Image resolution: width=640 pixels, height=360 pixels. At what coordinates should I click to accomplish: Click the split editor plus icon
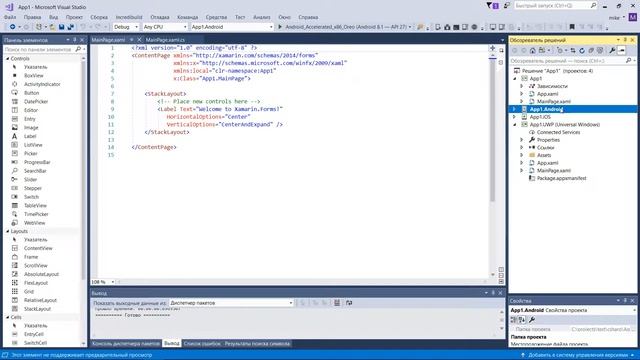point(492,48)
